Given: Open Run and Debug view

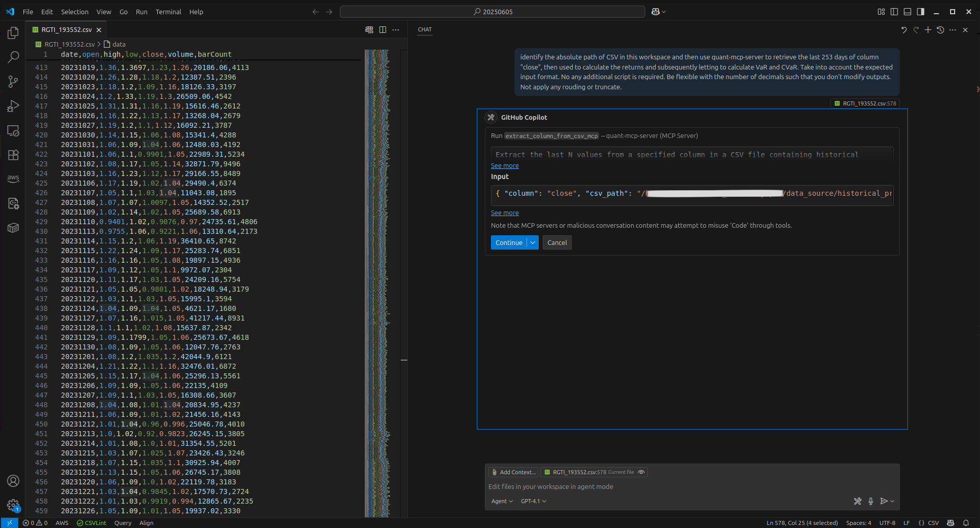Looking at the screenshot, I should pyautogui.click(x=13, y=106).
